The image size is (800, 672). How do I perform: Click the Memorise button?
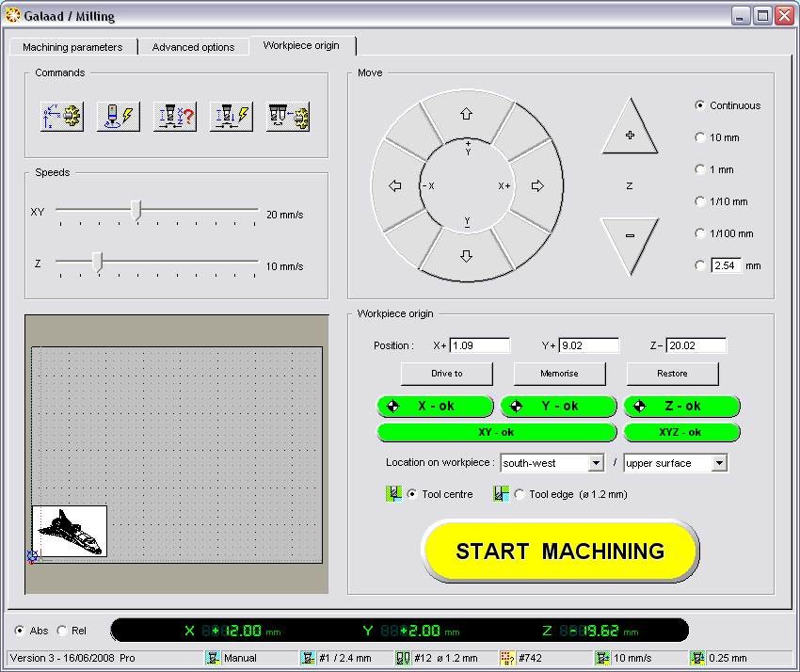click(559, 374)
